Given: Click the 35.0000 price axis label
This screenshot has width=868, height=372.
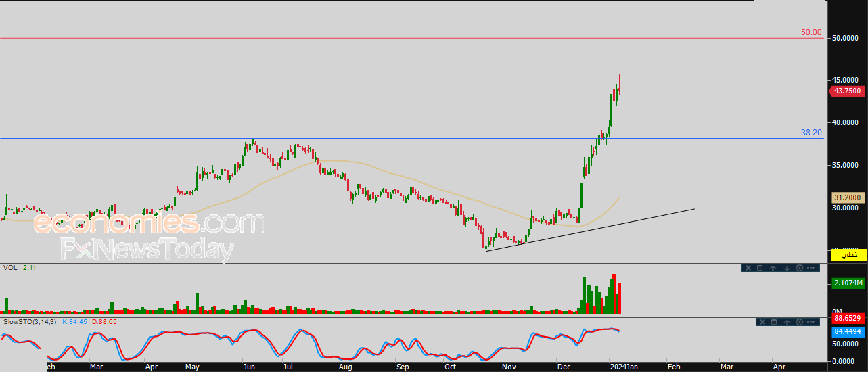Looking at the screenshot, I should coord(846,165).
